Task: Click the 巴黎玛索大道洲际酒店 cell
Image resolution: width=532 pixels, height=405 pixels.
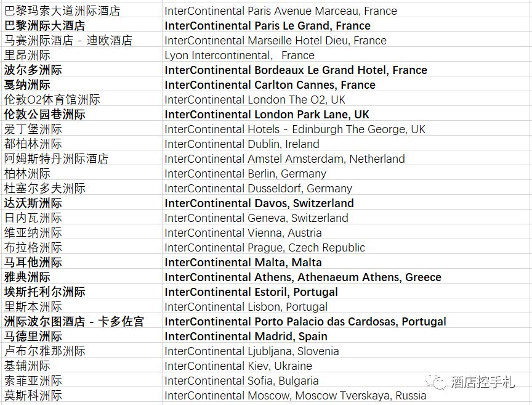Action: (62, 11)
